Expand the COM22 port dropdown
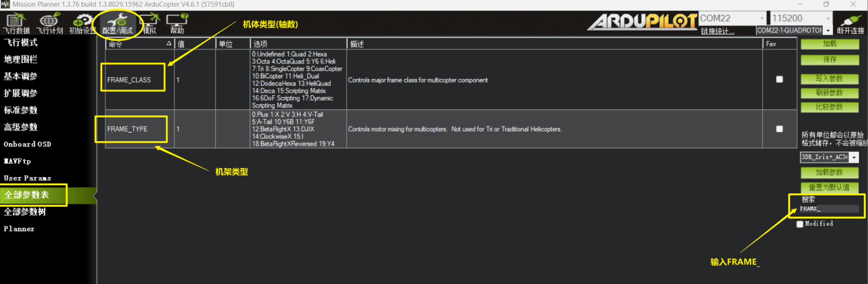The image size is (868, 284). click(x=761, y=19)
